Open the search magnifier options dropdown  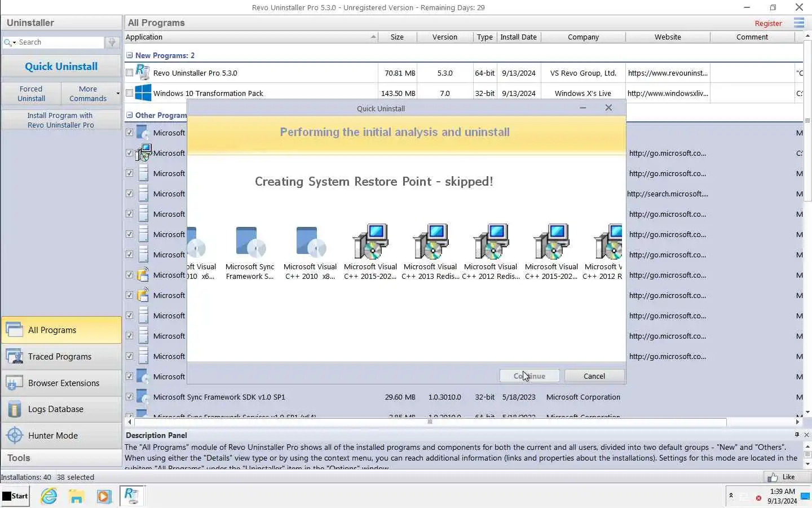(10, 42)
